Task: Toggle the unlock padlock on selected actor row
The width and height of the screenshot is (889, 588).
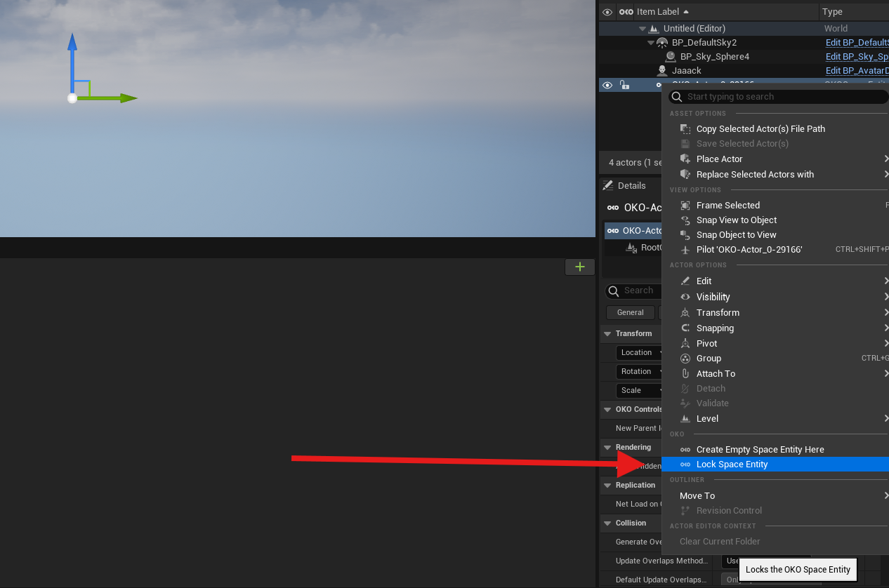Action: [624, 86]
